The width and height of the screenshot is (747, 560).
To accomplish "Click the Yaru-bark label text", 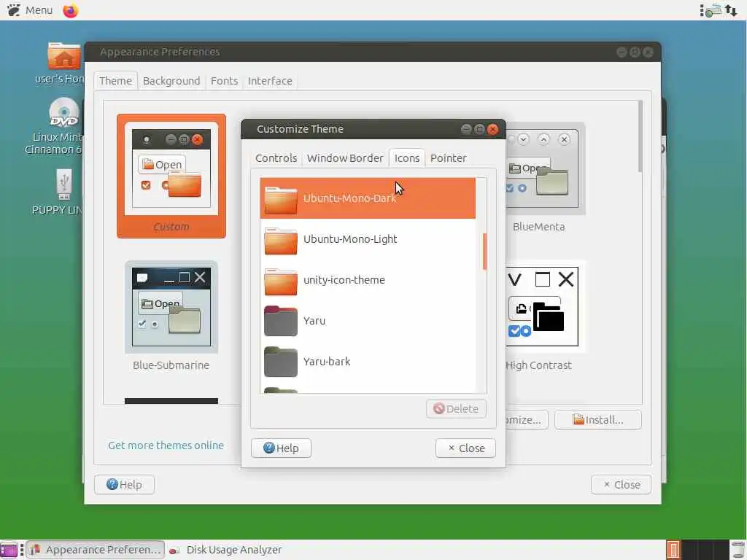I will (x=327, y=362).
